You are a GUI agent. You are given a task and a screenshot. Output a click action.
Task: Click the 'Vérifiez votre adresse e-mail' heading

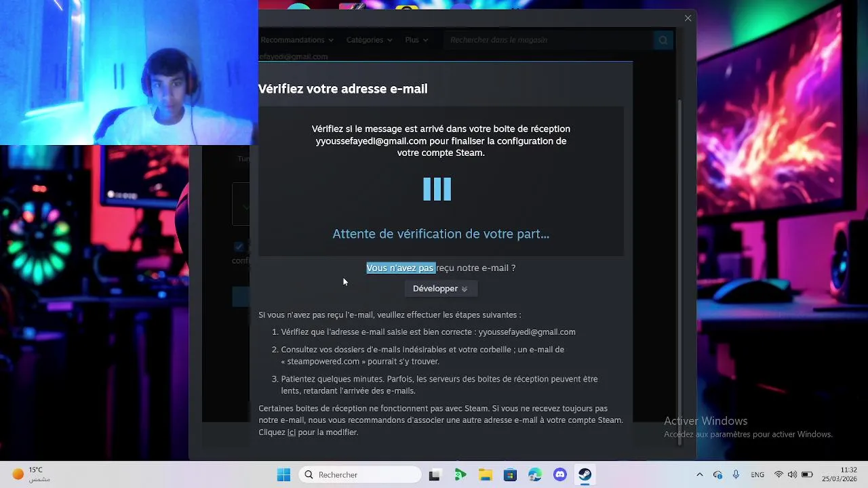tap(342, 89)
